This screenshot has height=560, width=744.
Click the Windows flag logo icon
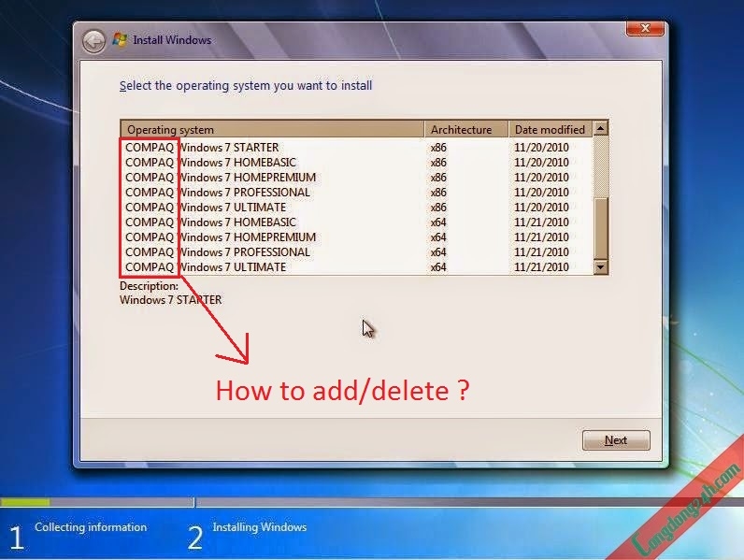point(120,40)
